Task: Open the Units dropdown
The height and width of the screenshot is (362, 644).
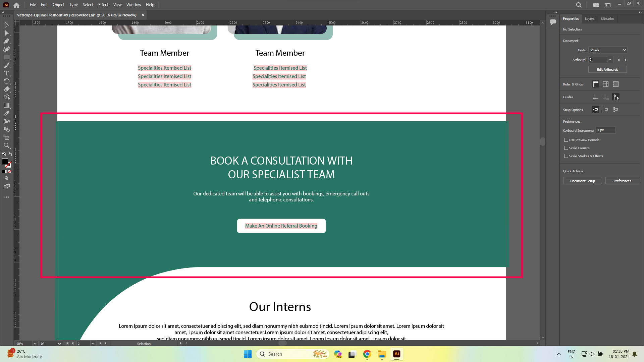Action: (608, 50)
